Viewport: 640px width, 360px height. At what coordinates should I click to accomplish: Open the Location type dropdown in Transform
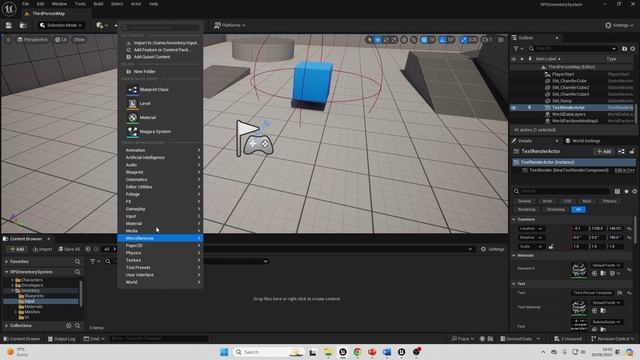[531, 229]
